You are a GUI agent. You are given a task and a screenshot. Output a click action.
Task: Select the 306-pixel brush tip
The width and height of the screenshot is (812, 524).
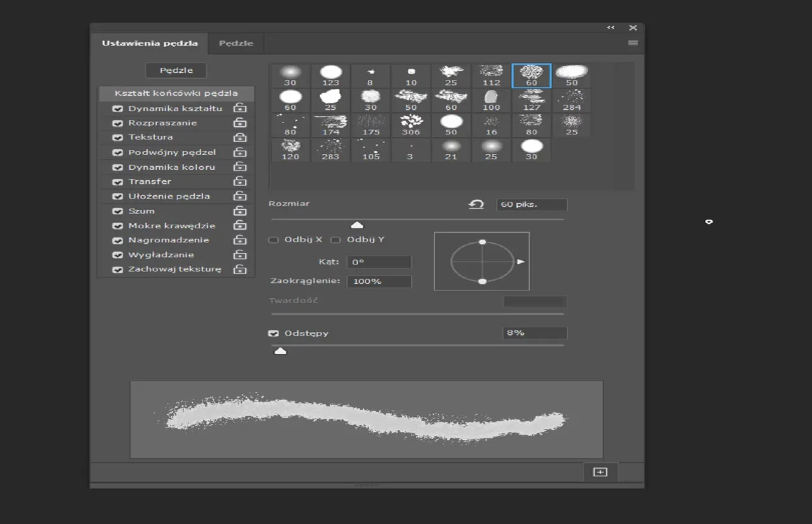pos(410,124)
